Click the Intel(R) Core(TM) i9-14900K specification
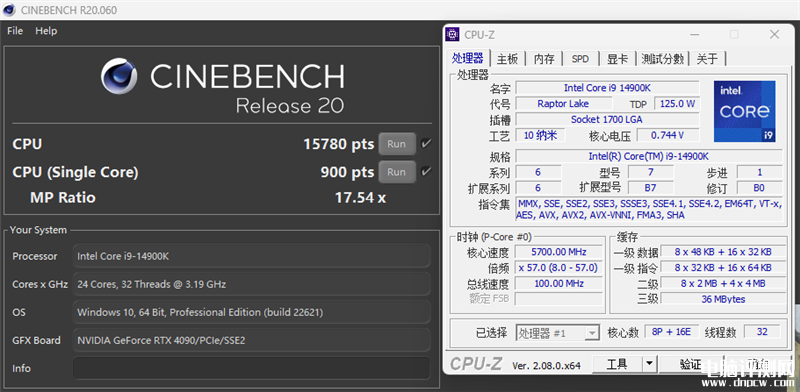800x392 pixels. 648,156
